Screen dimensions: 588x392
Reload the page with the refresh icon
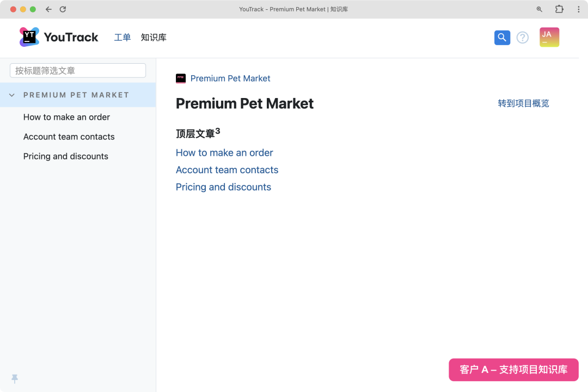(63, 9)
